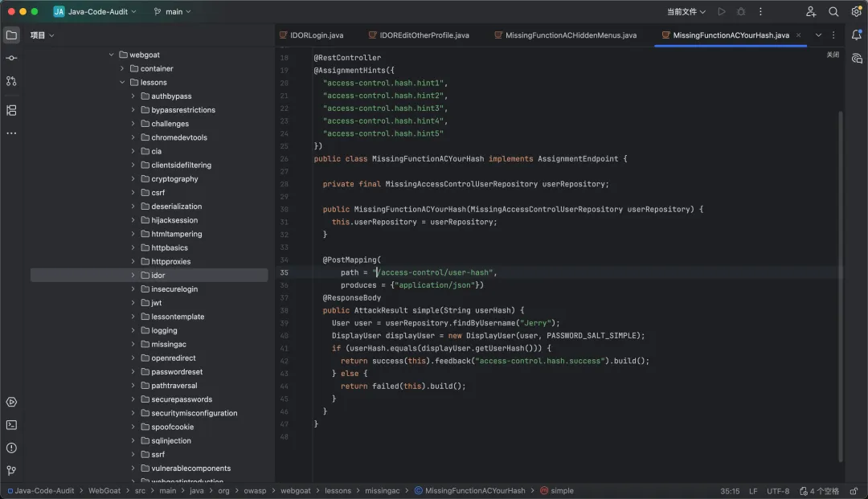Open the Problems tool window icon
Image resolution: width=868 pixels, height=499 pixels.
point(11,448)
